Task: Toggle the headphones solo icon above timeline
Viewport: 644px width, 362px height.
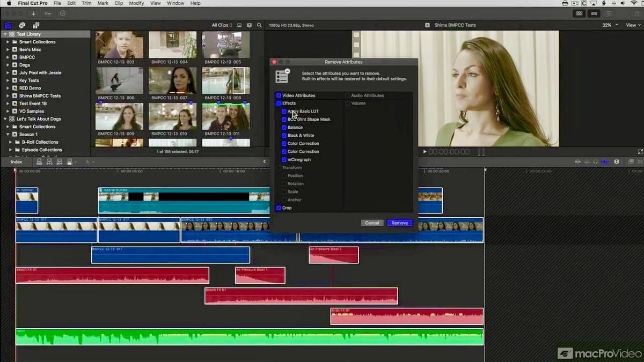Action: pyautogui.click(x=596, y=161)
